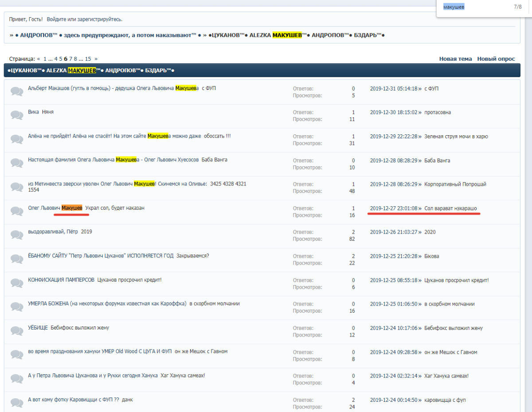Click the bubble icon beside 'выздоравливай, Пётр 2019'
The width and height of the screenshot is (532, 412).
pos(17,235)
